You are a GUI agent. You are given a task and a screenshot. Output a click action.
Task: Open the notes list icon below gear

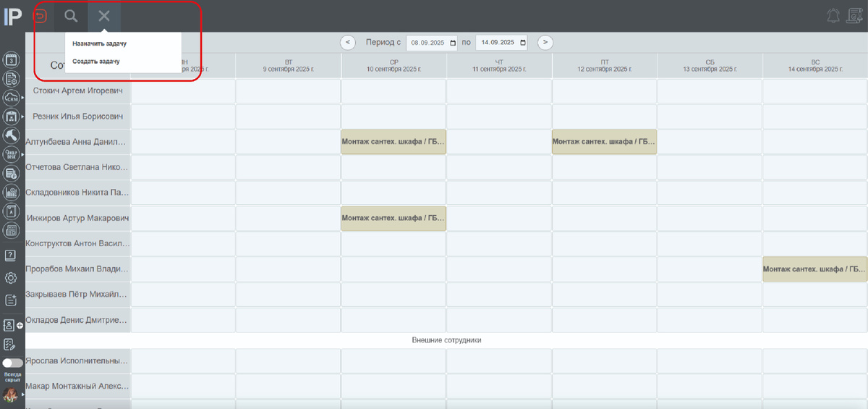pos(11,300)
